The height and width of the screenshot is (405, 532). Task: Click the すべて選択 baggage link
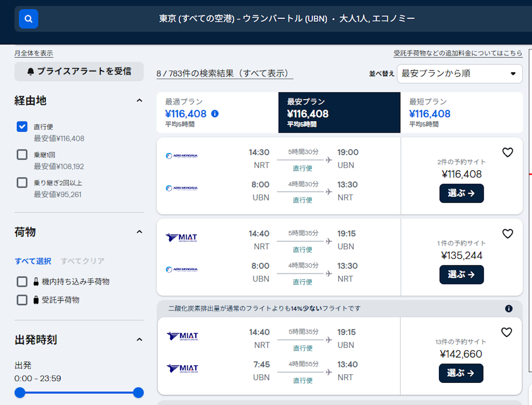point(33,261)
